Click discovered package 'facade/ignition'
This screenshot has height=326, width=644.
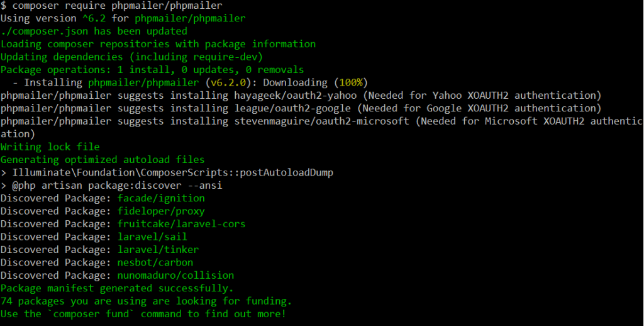click(161, 198)
